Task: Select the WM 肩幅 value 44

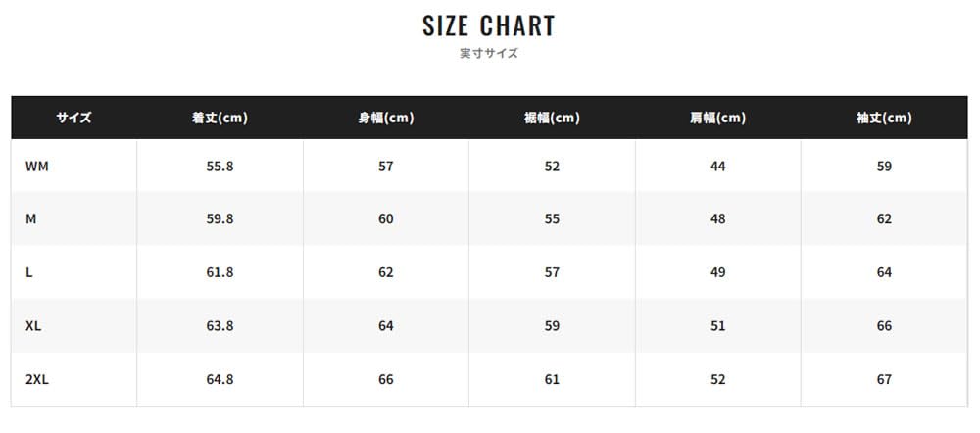Action: pyautogui.click(x=718, y=167)
